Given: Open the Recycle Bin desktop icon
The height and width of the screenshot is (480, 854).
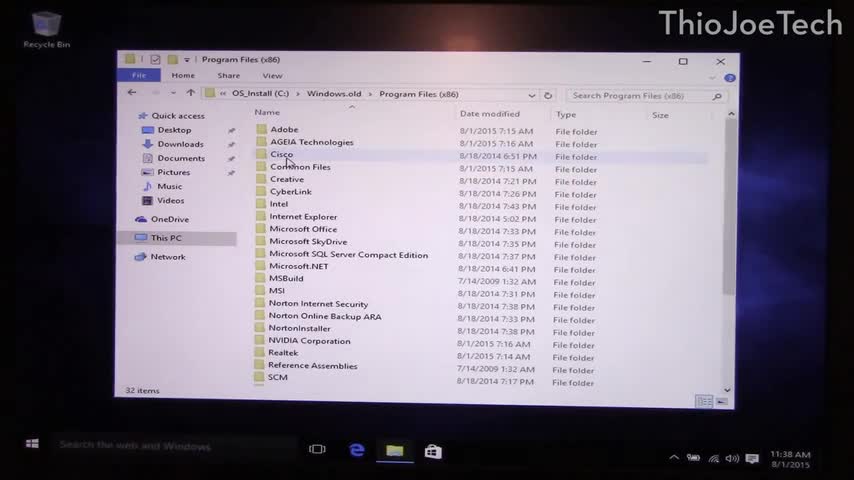Looking at the screenshot, I should tap(46, 30).
